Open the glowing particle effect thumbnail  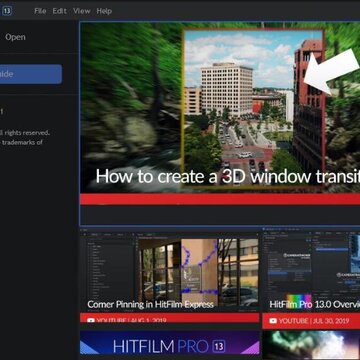click(x=311, y=345)
